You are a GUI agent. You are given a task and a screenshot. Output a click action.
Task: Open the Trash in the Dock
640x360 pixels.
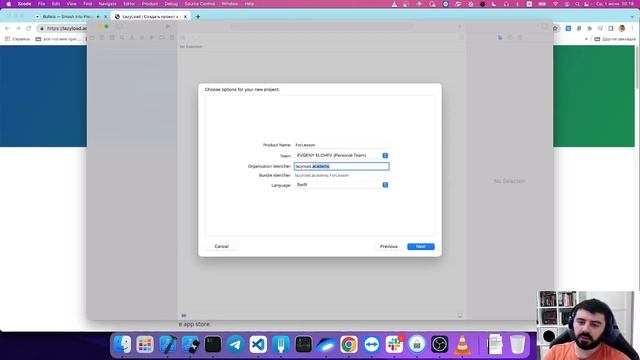tap(518, 344)
